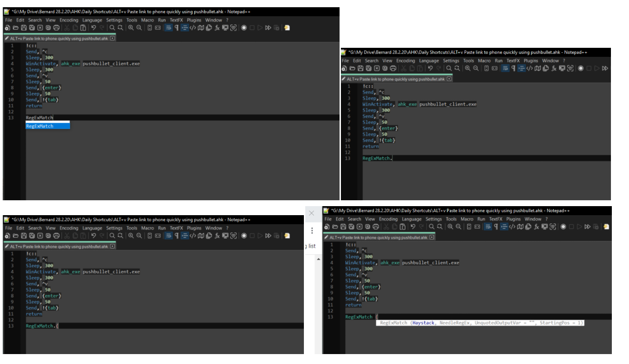Open three-dot menu beside the call-tip window
This screenshot has width=629, height=364.
pos(312,230)
